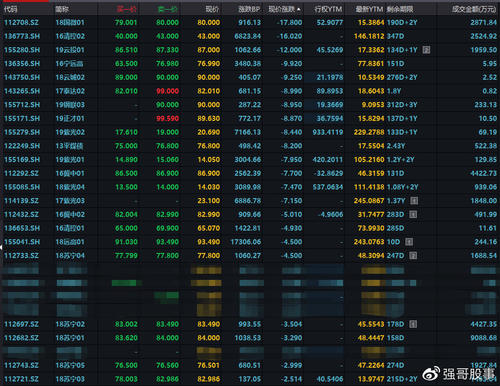The width and height of the screenshot is (500, 386).
Task: Select the 18苏宁05 bond name
Action: point(70,365)
